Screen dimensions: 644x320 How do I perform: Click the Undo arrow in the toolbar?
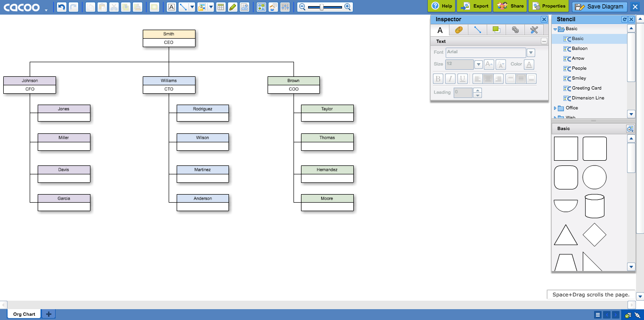coord(62,7)
